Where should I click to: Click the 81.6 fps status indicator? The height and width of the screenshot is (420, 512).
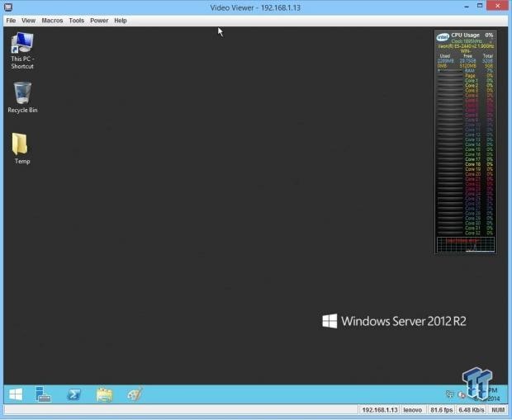442,410
